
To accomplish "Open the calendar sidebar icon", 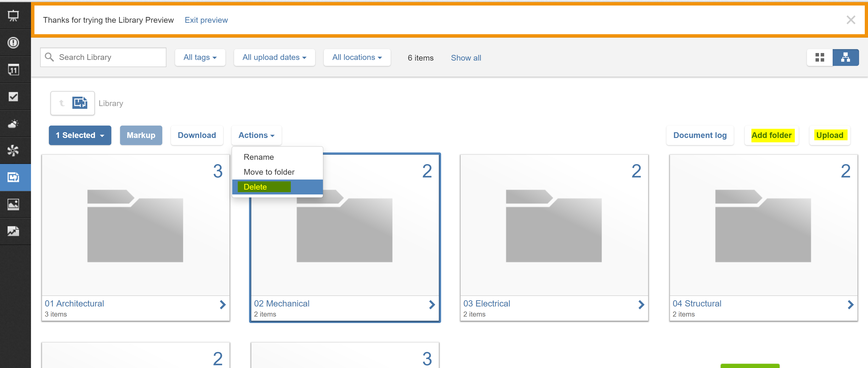I will click(x=14, y=70).
